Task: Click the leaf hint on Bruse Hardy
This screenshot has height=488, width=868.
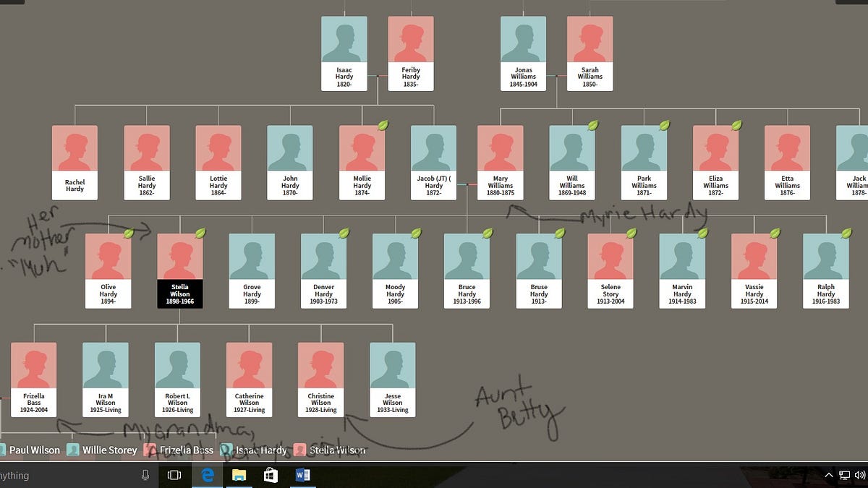Action: tap(559, 234)
